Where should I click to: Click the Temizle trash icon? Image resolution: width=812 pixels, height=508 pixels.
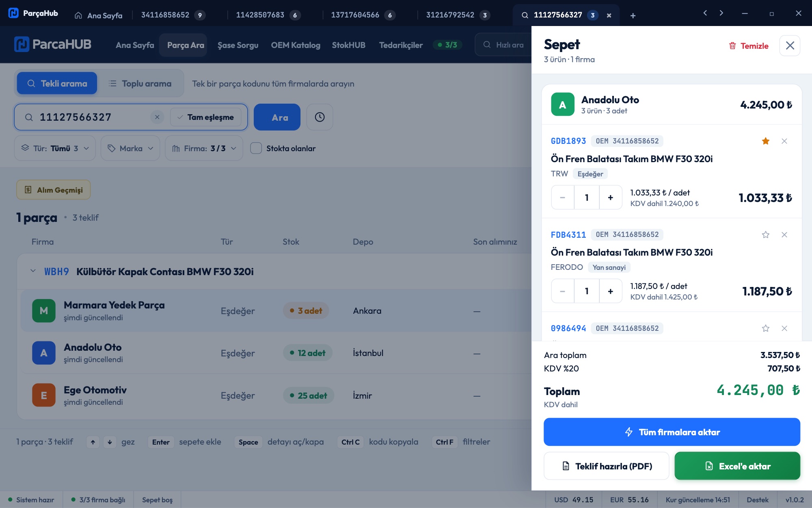tap(732, 46)
